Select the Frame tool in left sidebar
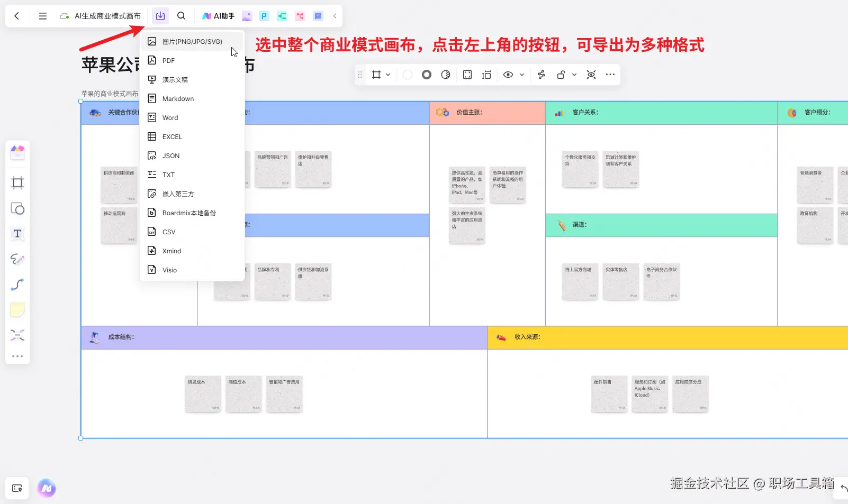The image size is (848, 504). coord(17,183)
